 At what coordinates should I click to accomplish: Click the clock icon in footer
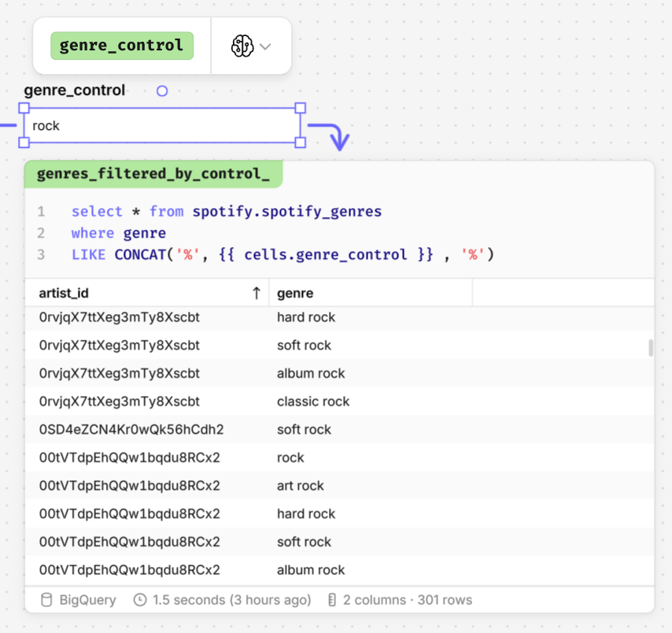click(x=140, y=600)
